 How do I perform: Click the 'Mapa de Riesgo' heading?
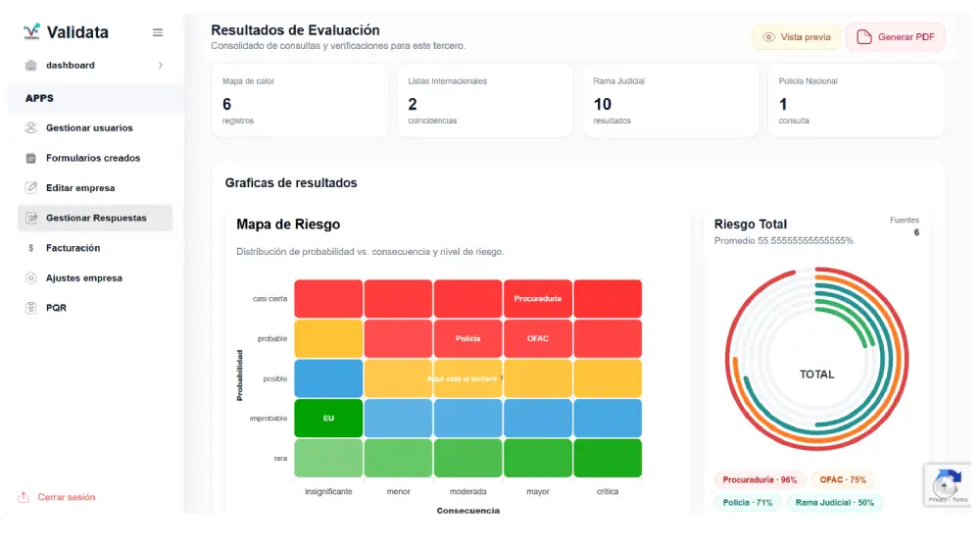pos(288,224)
